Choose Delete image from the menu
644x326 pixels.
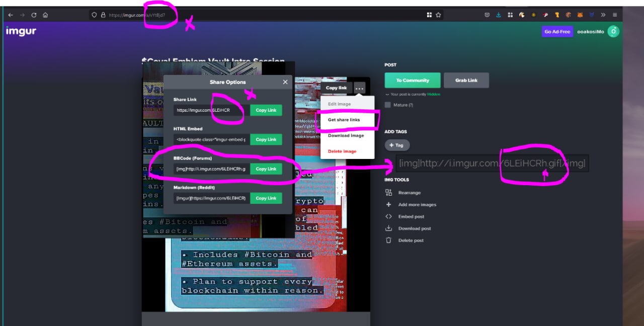tap(342, 151)
